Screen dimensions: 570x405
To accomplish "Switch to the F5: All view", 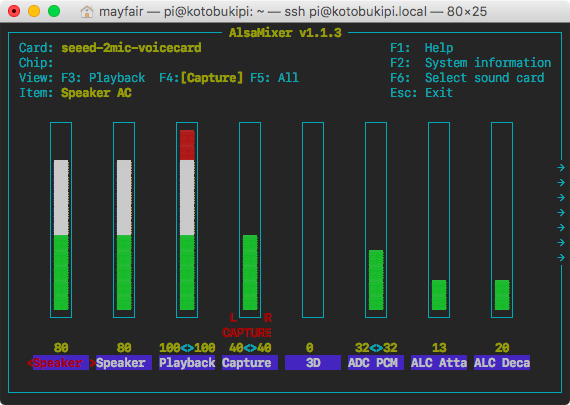I will tap(274, 78).
